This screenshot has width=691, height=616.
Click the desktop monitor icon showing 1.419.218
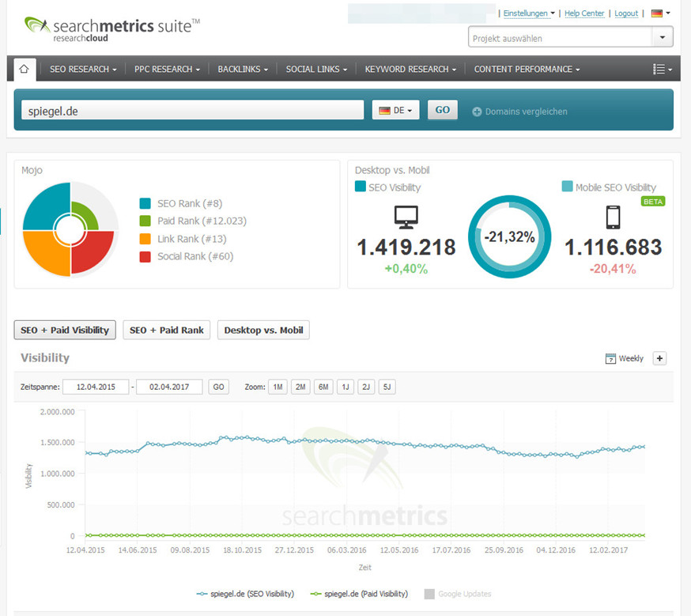[x=406, y=215]
